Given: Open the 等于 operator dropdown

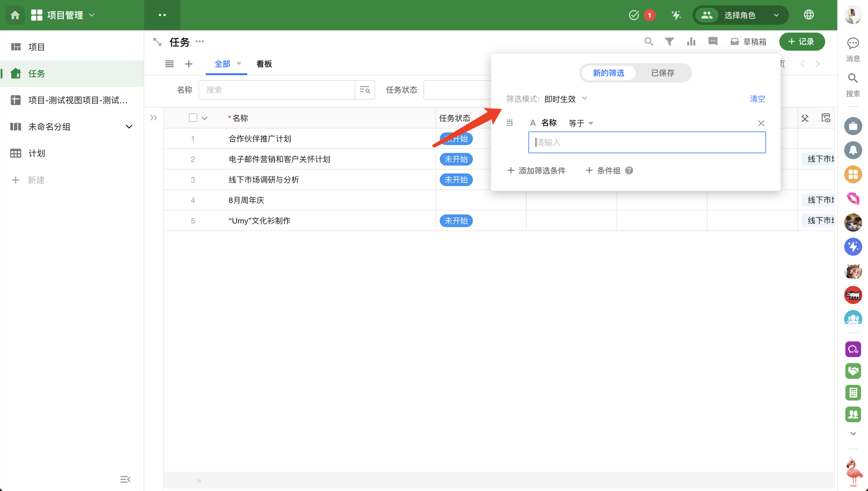Looking at the screenshot, I should pyautogui.click(x=580, y=123).
